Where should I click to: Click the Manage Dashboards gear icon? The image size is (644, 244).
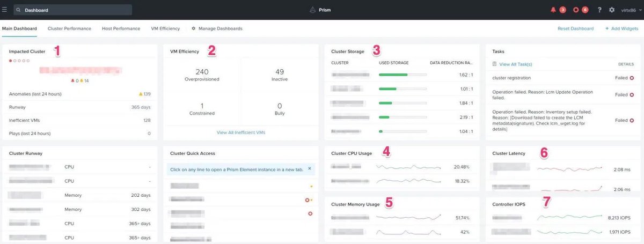click(193, 28)
